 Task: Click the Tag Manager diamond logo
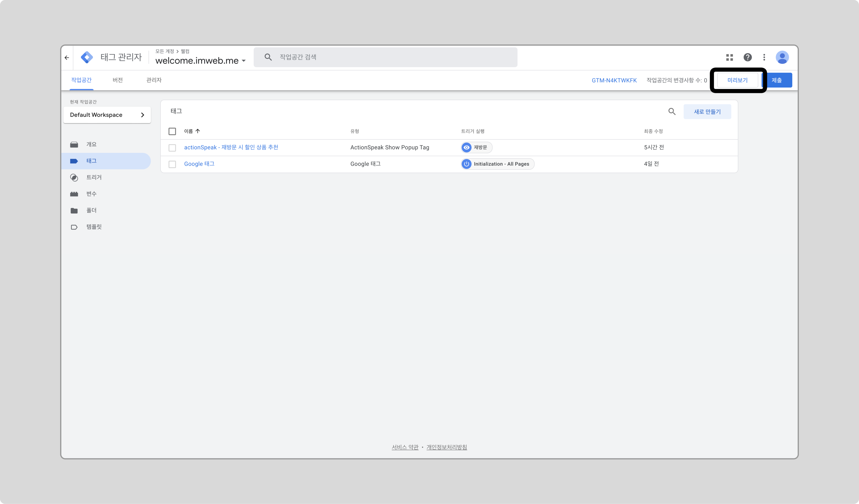pos(87,57)
